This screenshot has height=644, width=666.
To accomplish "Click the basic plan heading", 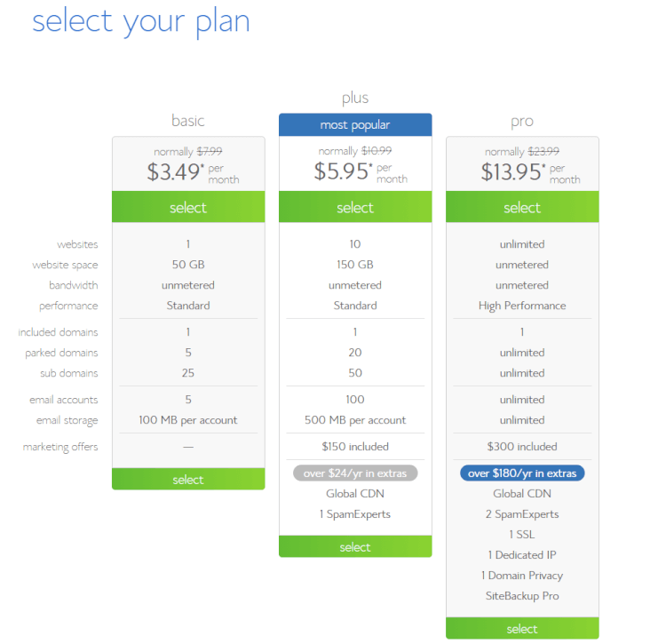I will [x=187, y=121].
